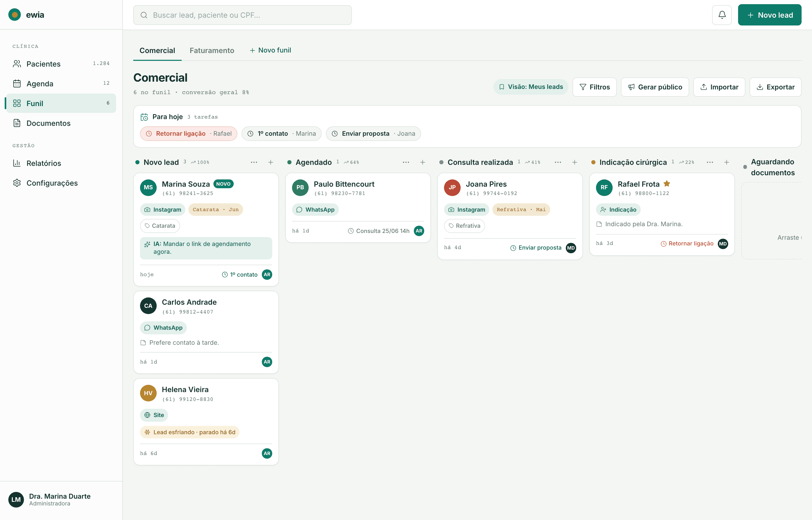Click the star icon beside Rafael Frota
This screenshot has height=520, width=812.
[667, 184]
